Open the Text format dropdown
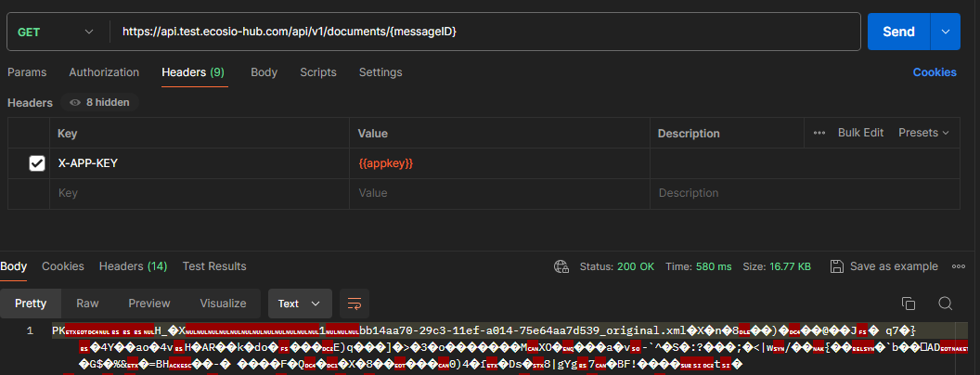Screen dimensions: 980x375 (x=300, y=304)
